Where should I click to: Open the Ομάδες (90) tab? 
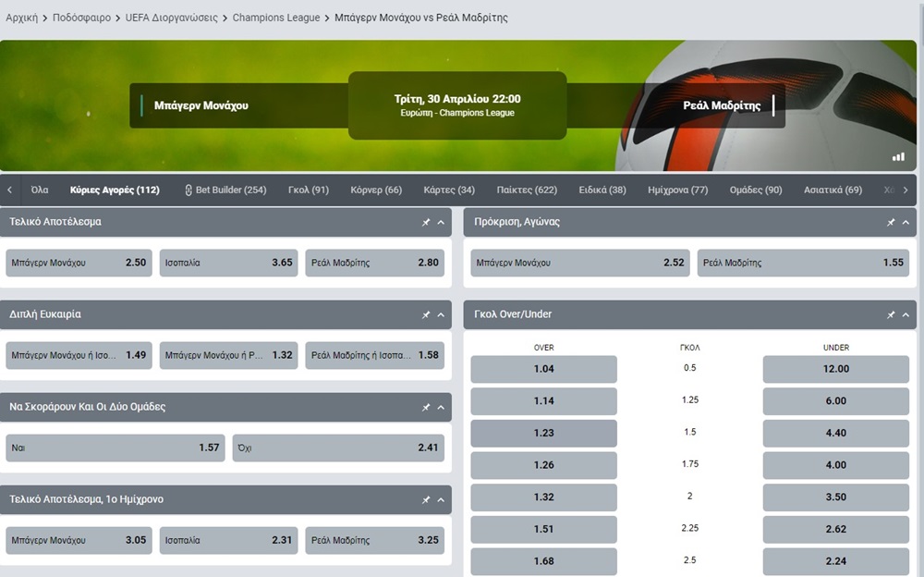[x=756, y=190]
